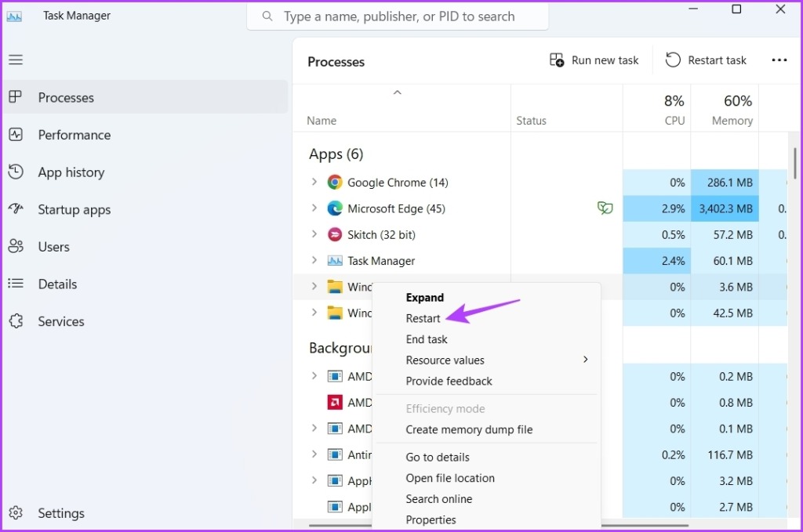
Task: Open the more options ellipsis menu
Action: click(779, 60)
